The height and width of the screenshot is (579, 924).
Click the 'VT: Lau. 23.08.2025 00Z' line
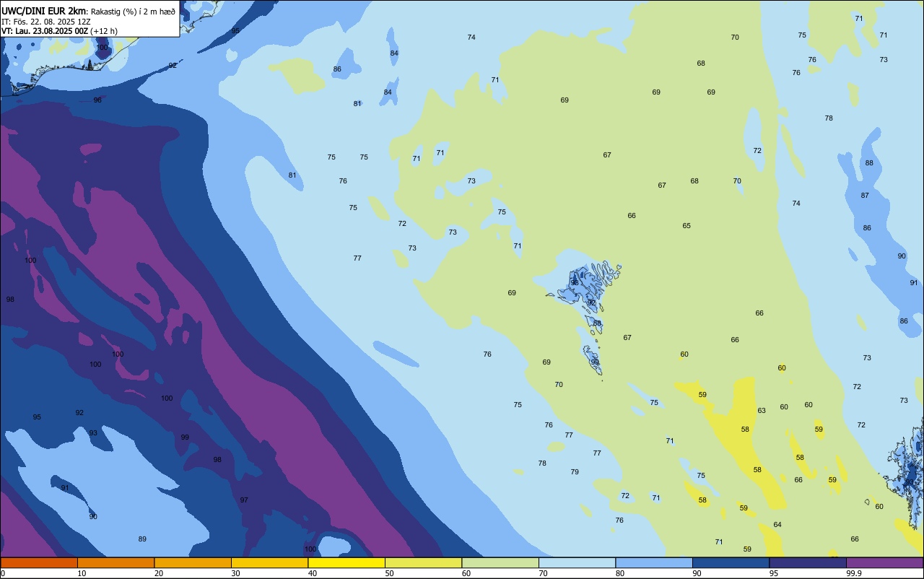click(x=45, y=31)
